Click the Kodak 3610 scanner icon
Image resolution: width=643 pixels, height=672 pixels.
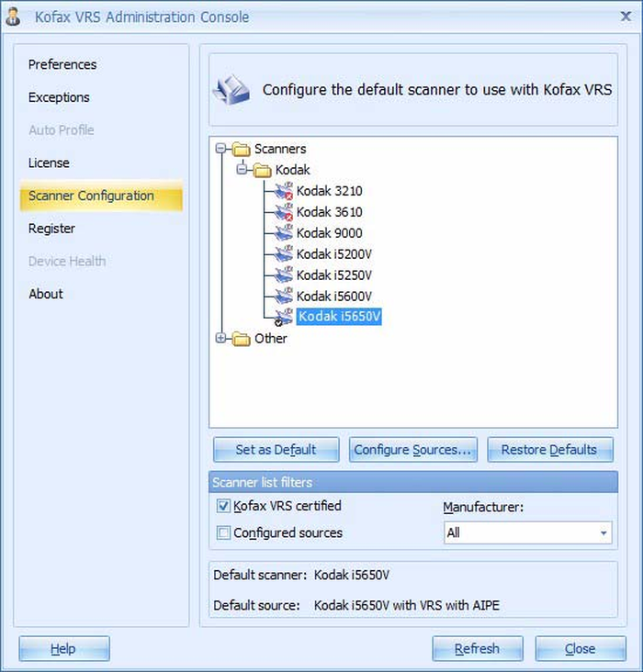pyautogui.click(x=284, y=212)
